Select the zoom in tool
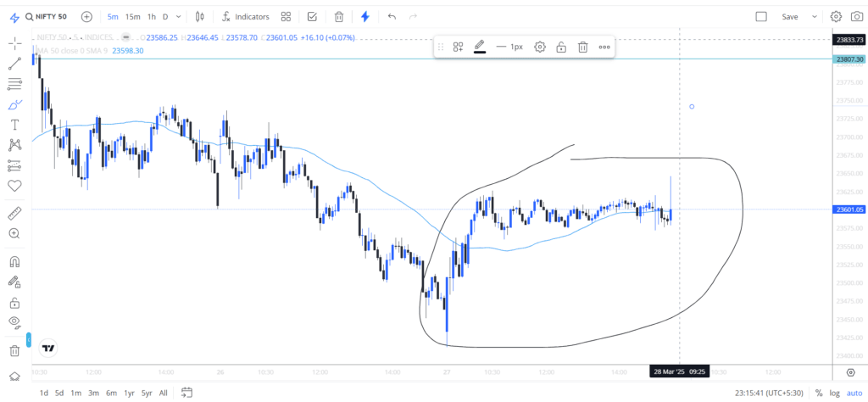The image size is (868, 402). click(x=15, y=233)
